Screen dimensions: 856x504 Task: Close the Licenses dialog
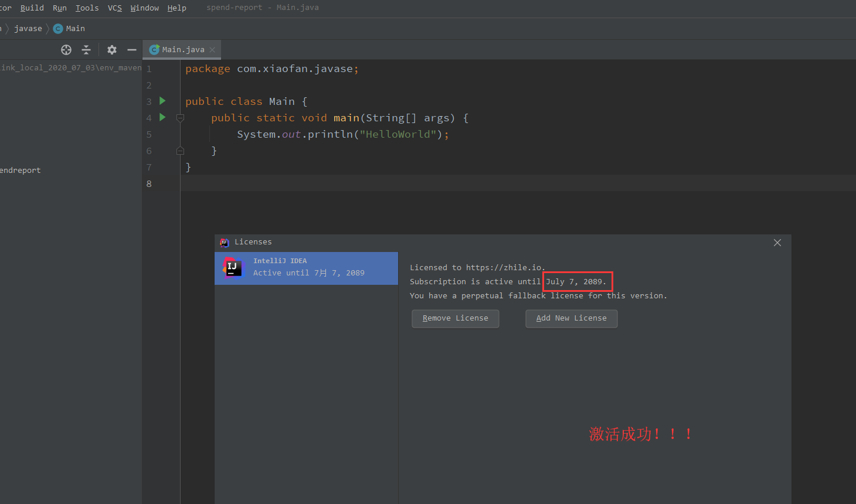[777, 243]
